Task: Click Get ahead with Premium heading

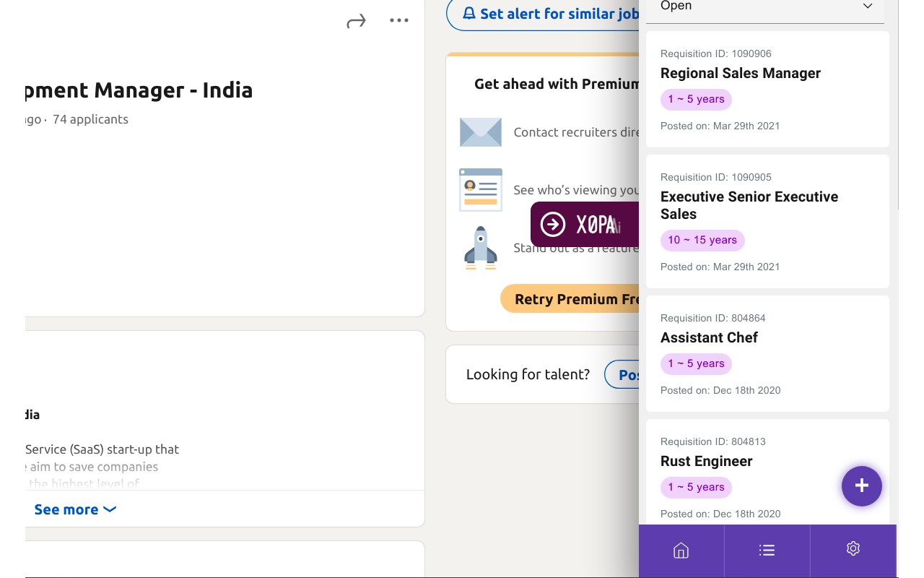Action: [x=557, y=84]
